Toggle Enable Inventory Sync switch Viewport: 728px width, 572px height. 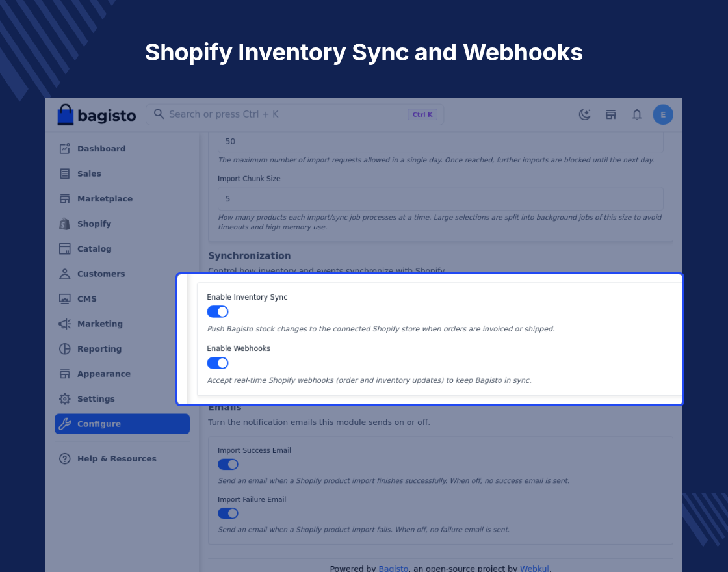click(218, 311)
